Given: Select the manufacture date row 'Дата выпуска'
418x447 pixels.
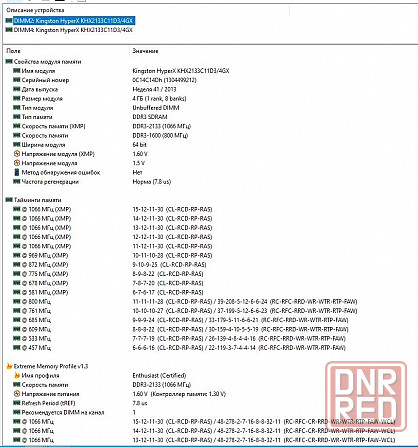Looking at the screenshot, I should 209,89.
